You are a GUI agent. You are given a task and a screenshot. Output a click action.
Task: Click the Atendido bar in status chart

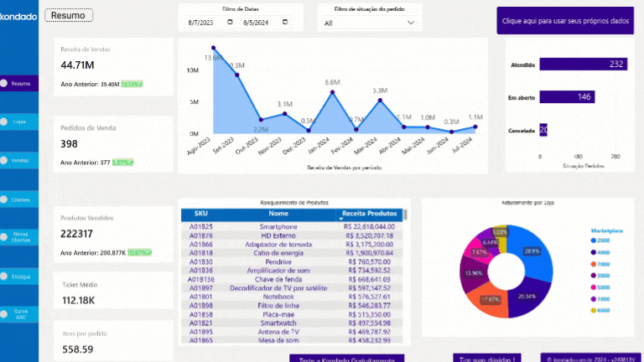tap(583, 65)
